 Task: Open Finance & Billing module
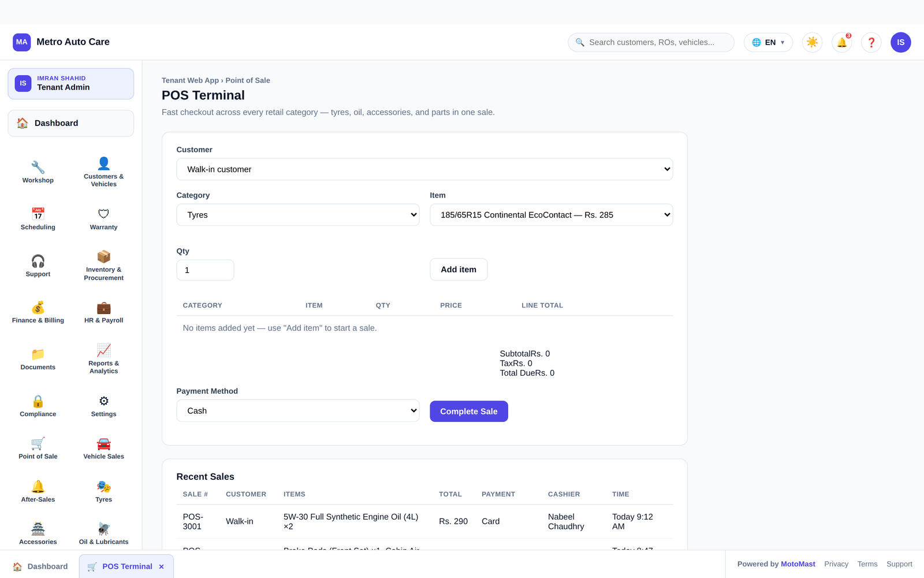(38, 313)
